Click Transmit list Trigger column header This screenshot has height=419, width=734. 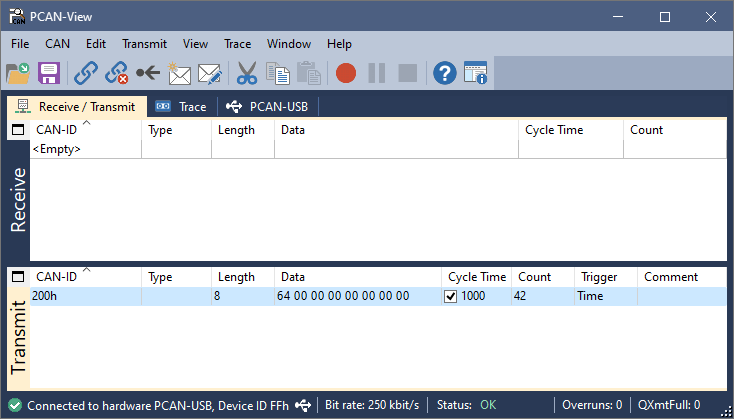click(606, 277)
